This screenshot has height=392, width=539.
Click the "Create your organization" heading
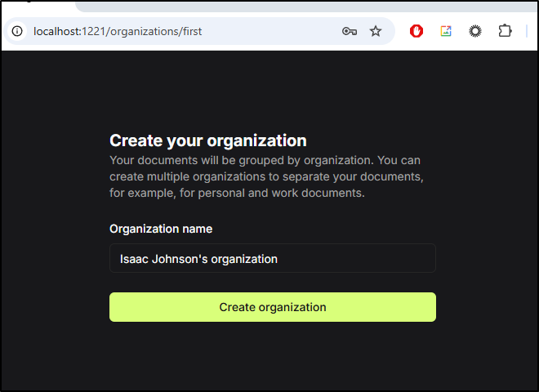point(208,140)
